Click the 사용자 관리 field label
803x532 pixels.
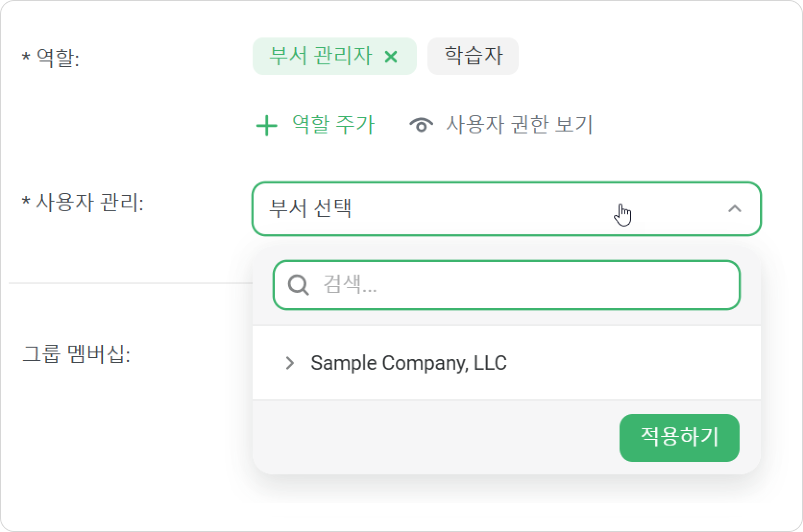(90, 202)
